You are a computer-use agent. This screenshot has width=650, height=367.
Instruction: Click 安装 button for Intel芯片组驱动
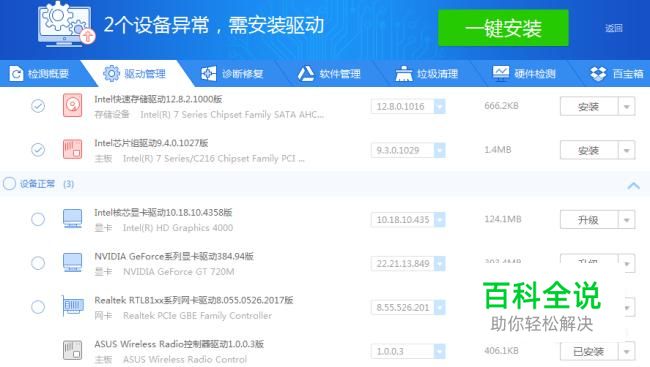click(x=589, y=150)
